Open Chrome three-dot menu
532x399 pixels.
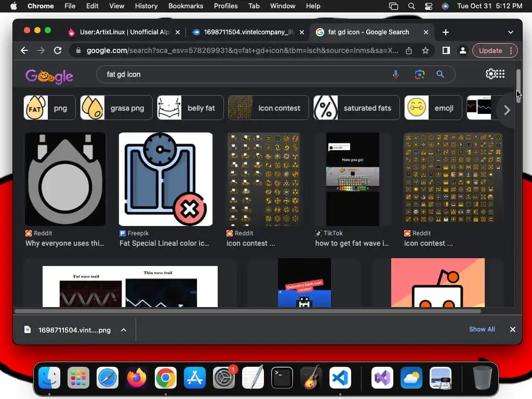point(511,50)
